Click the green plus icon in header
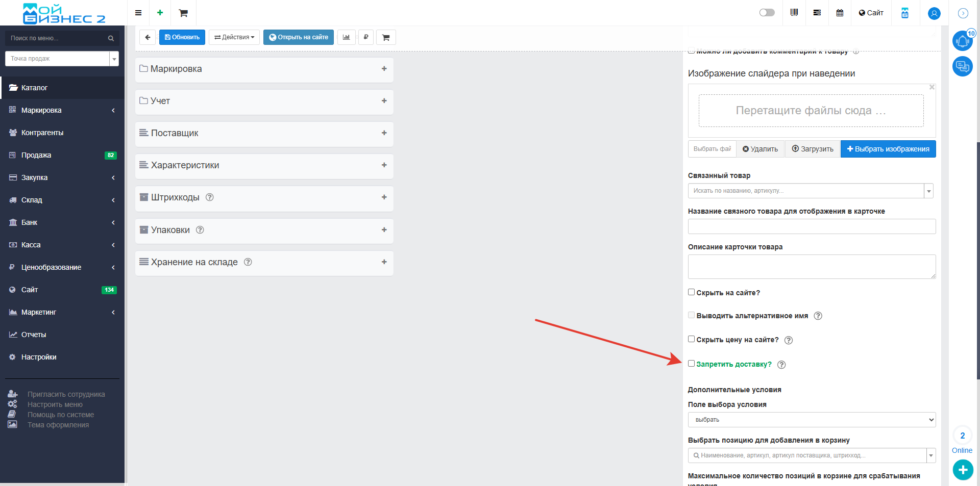The image size is (980, 486). (160, 13)
